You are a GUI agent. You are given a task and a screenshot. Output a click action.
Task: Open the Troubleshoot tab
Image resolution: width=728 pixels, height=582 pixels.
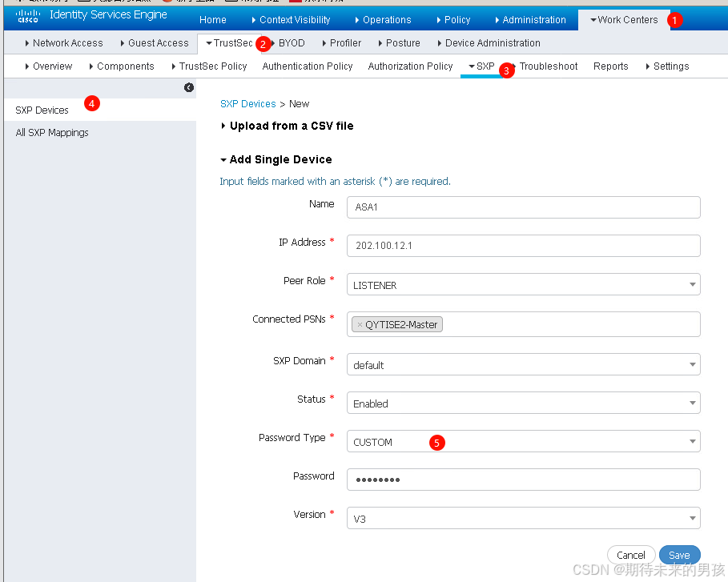pos(549,66)
